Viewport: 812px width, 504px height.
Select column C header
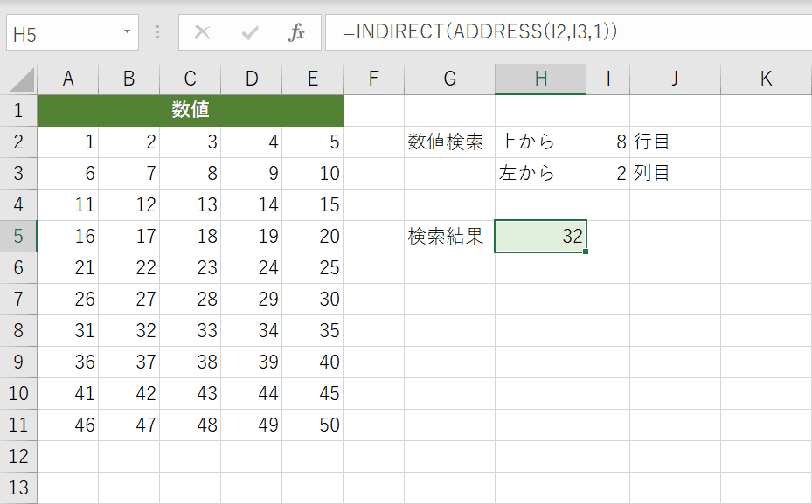click(190, 79)
